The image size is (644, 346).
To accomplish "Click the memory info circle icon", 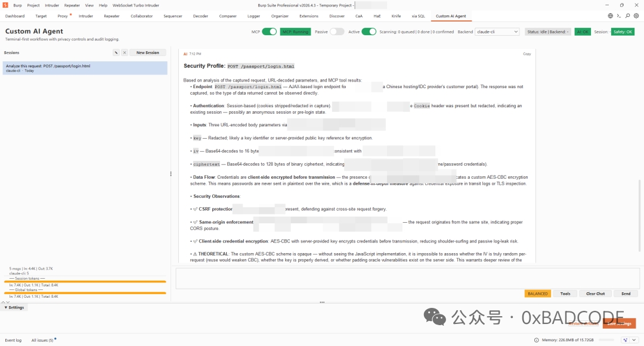I will tap(537, 340).
